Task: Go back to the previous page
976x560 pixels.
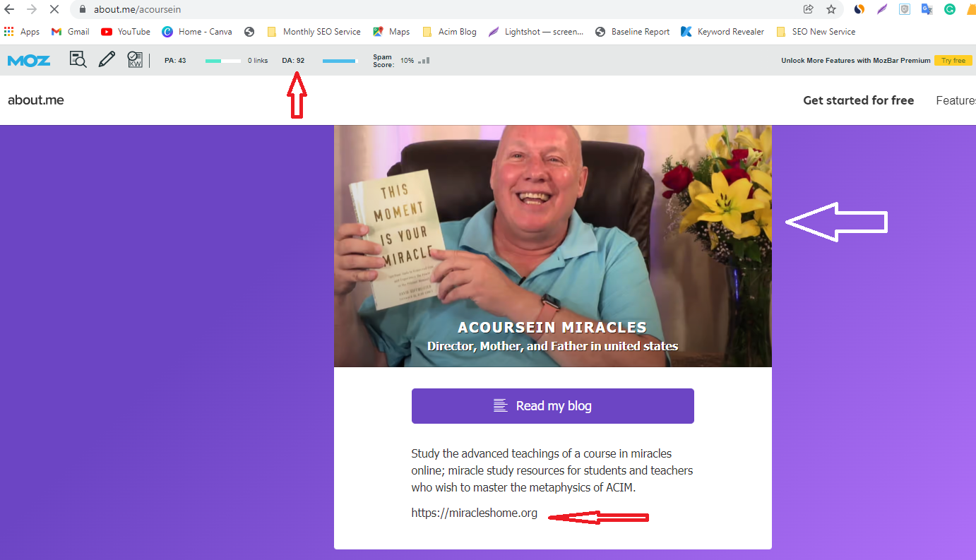Action: 9,10
